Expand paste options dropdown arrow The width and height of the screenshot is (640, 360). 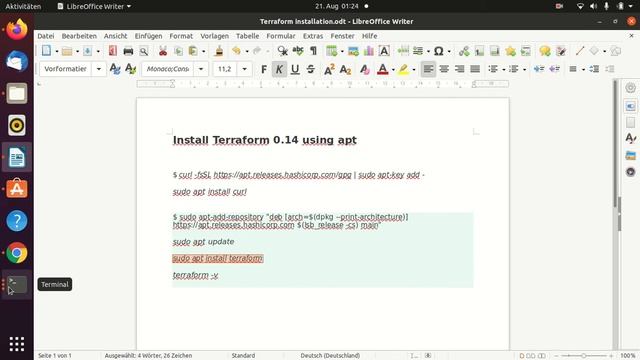(204, 51)
